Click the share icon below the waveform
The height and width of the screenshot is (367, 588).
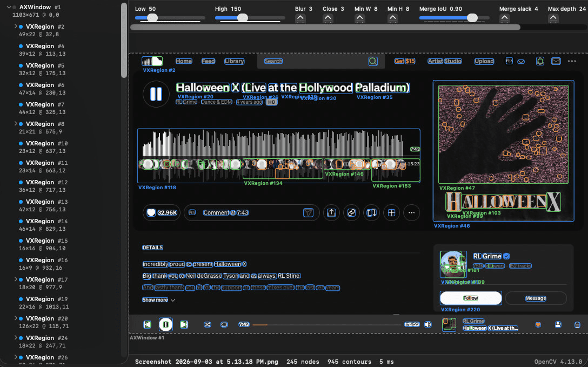click(x=331, y=212)
